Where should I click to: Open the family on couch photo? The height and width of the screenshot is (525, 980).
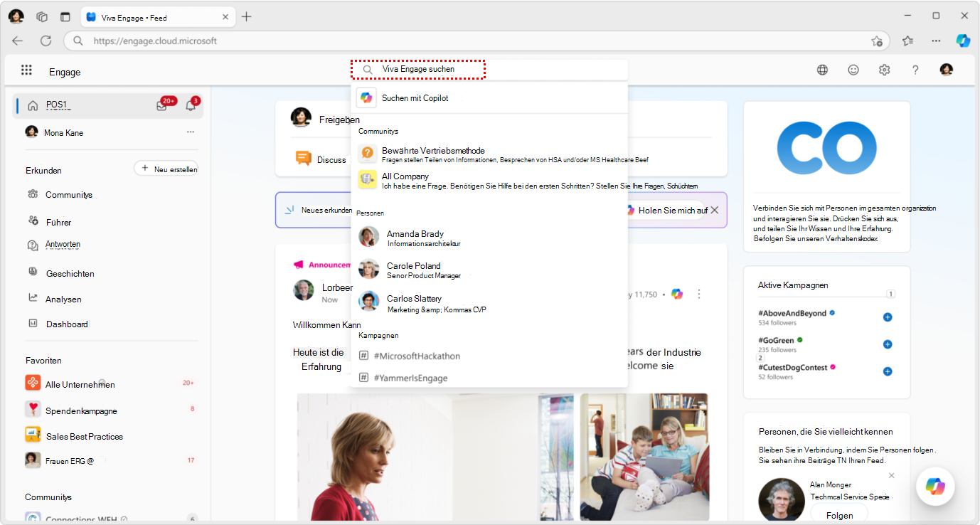(644, 457)
